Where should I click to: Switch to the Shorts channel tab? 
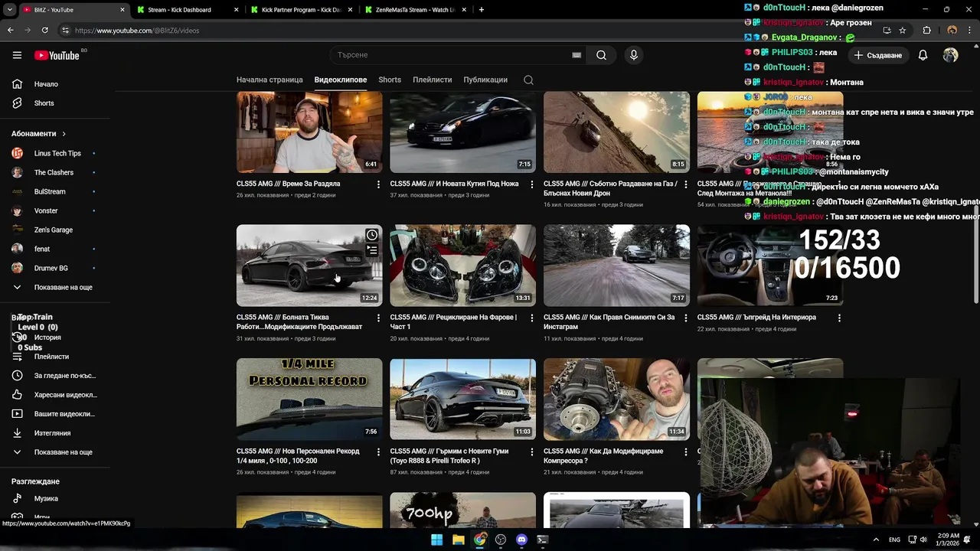390,80
